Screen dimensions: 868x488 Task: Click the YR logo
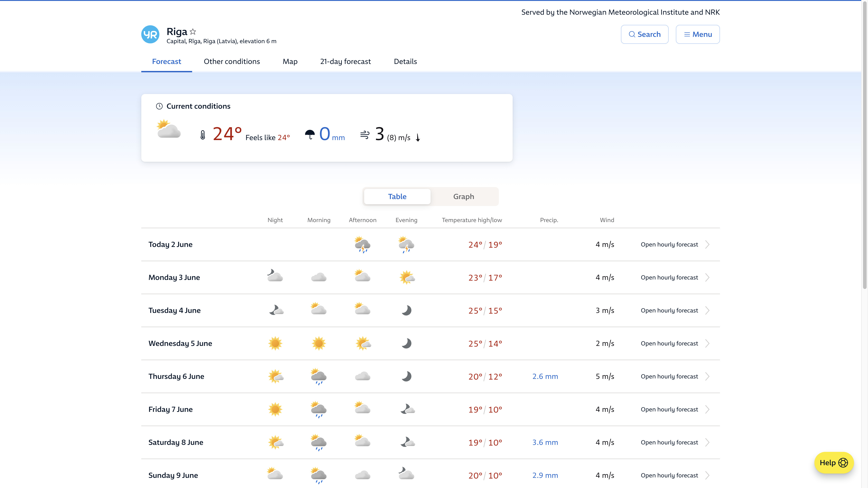coord(150,34)
